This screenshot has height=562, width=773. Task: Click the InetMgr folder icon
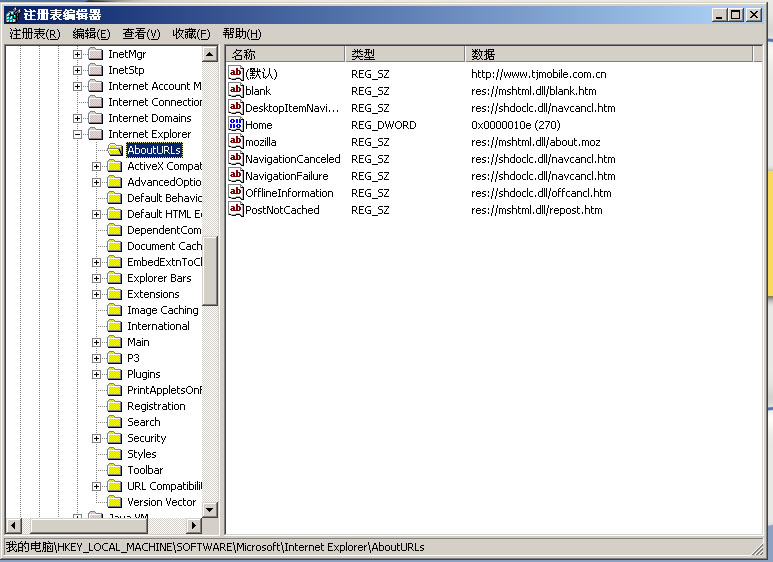click(95, 54)
